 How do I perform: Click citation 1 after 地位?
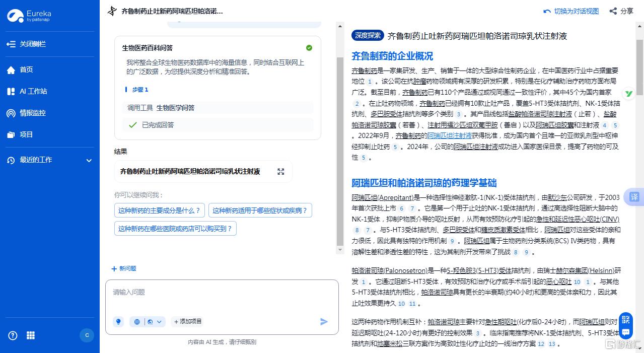(x=370, y=82)
